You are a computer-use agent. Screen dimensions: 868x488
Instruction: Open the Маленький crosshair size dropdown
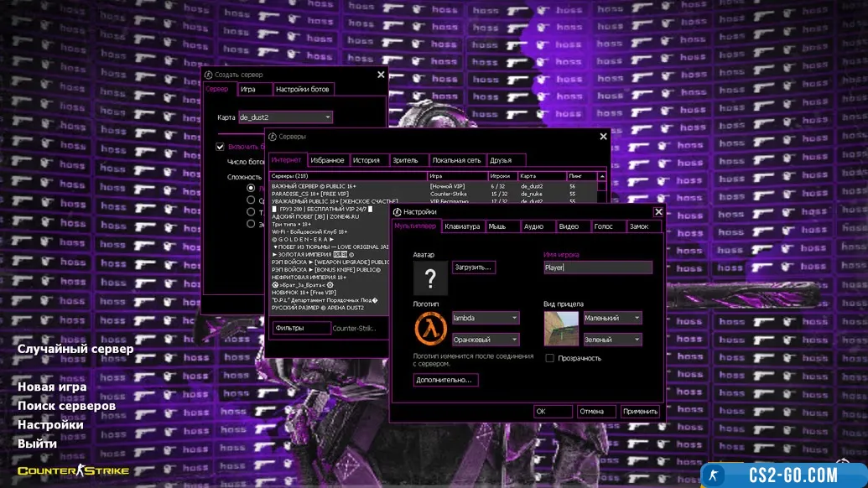(x=637, y=318)
